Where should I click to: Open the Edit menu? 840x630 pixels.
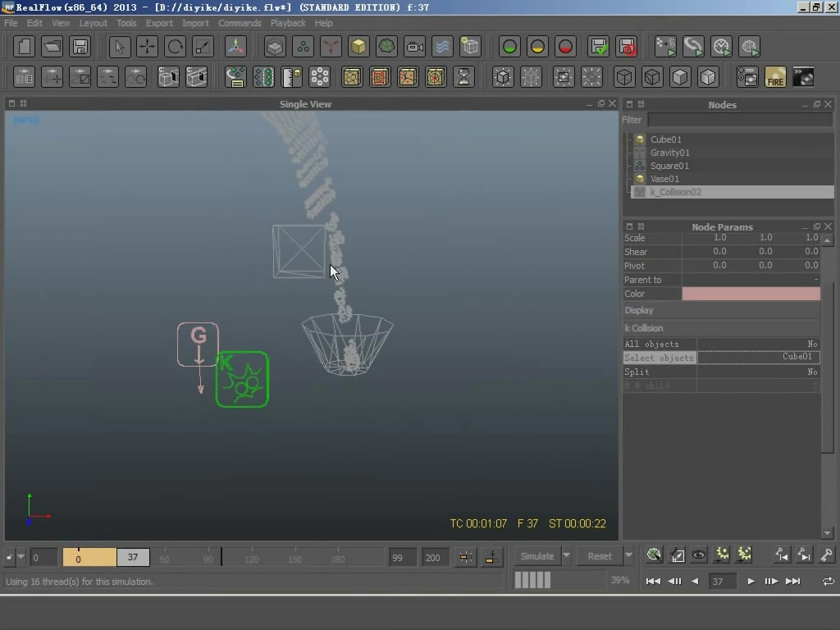point(34,23)
